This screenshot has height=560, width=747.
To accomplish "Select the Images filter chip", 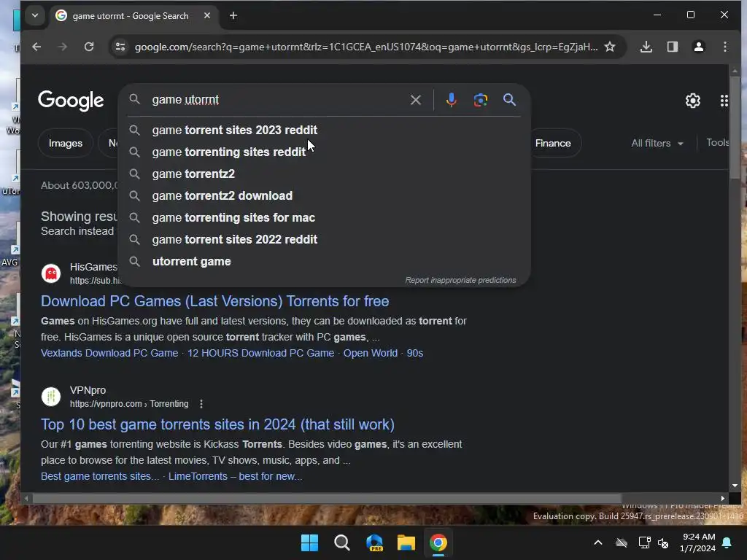I will coord(65,144).
